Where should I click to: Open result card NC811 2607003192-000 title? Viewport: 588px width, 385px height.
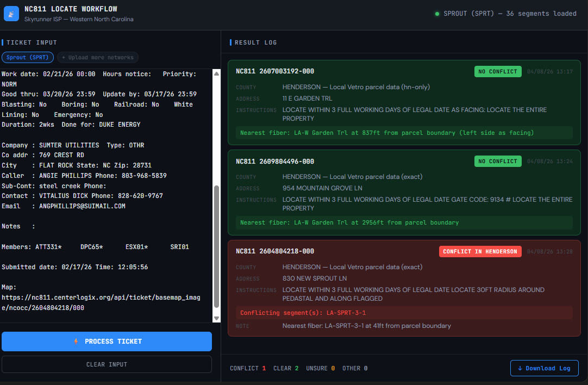(275, 71)
